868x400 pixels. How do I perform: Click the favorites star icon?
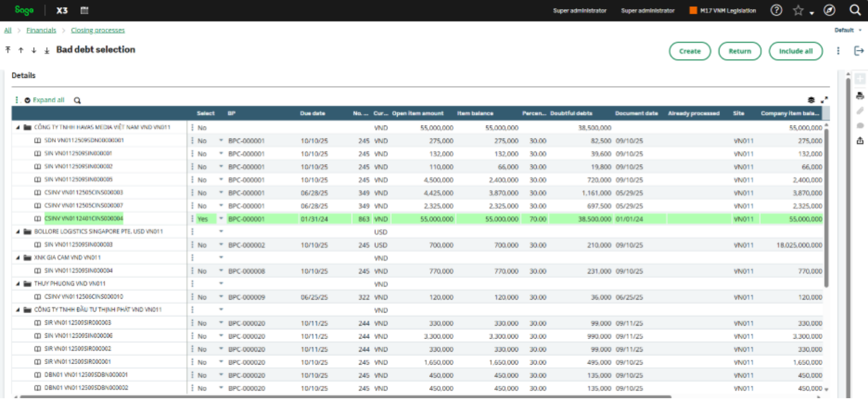click(x=798, y=10)
